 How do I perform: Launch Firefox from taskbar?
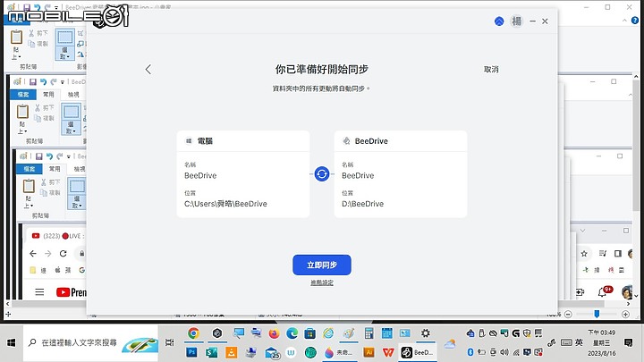(x=274, y=333)
